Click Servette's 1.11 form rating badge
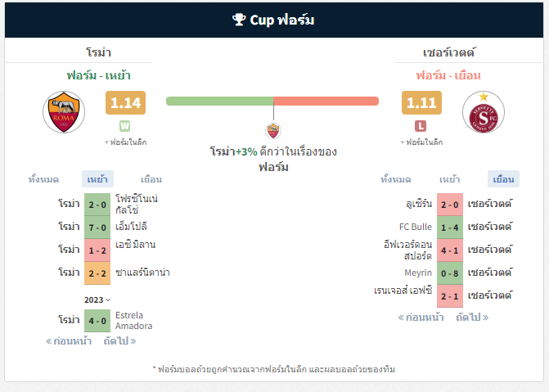The image size is (549, 392). (421, 102)
